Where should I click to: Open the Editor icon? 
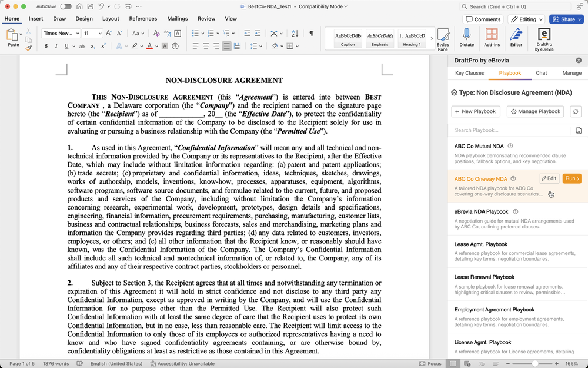516,38
